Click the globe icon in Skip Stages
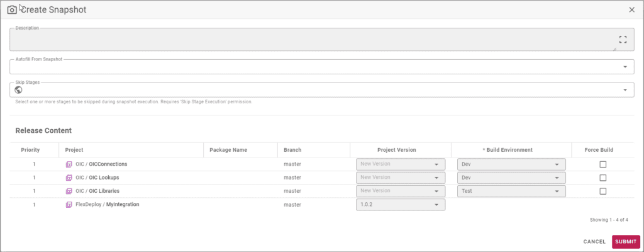 point(18,89)
